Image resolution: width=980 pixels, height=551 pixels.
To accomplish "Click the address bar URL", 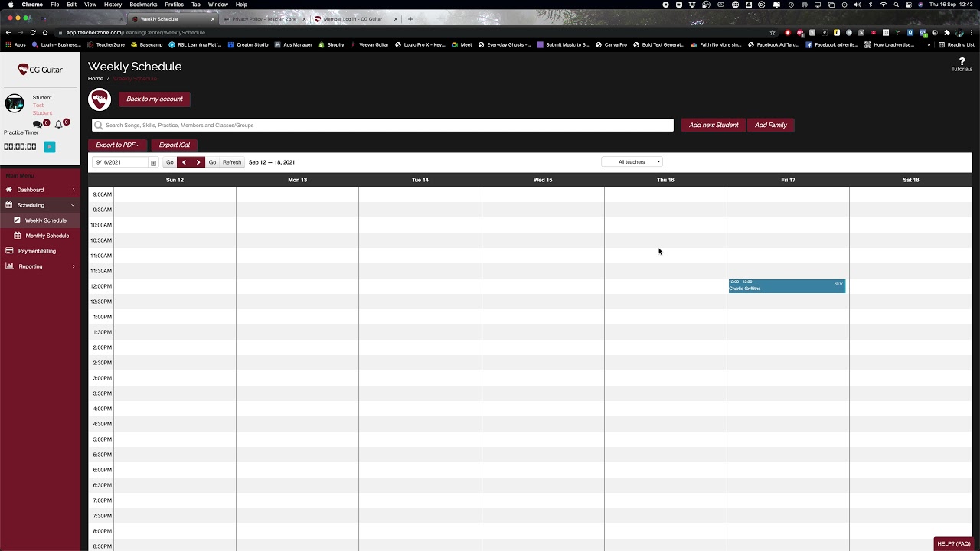I will (136, 33).
